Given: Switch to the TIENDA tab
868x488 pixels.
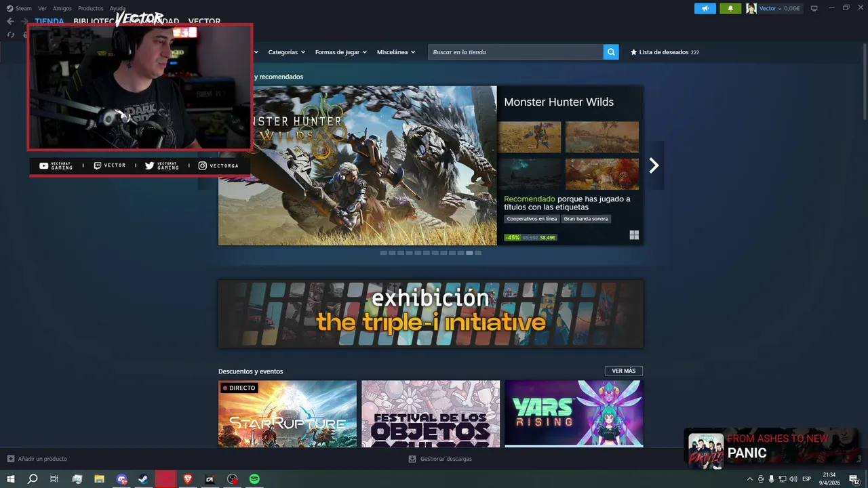Looking at the screenshot, I should pos(50,21).
